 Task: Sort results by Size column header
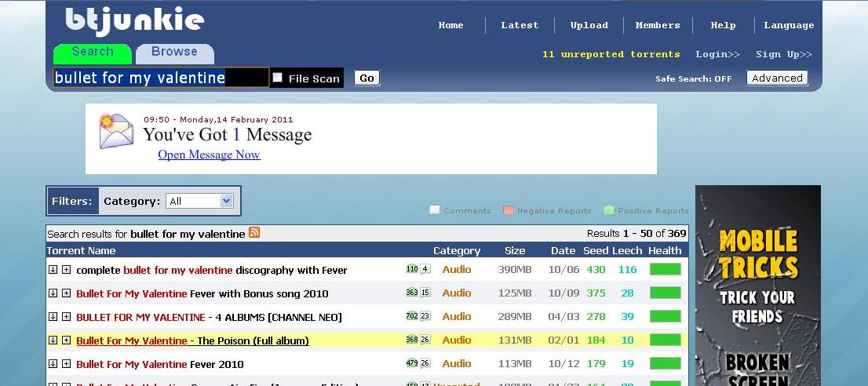coord(515,250)
